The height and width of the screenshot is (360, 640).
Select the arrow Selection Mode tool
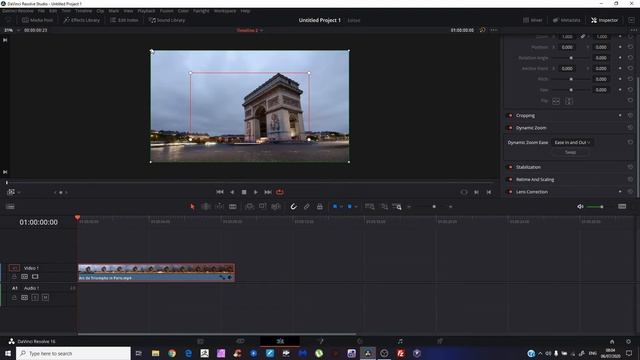pyautogui.click(x=192, y=207)
